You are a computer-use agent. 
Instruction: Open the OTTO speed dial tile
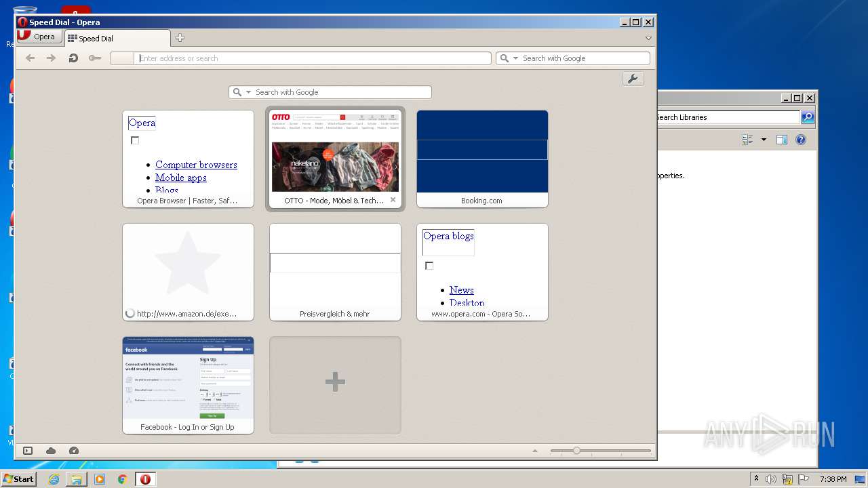click(x=335, y=159)
